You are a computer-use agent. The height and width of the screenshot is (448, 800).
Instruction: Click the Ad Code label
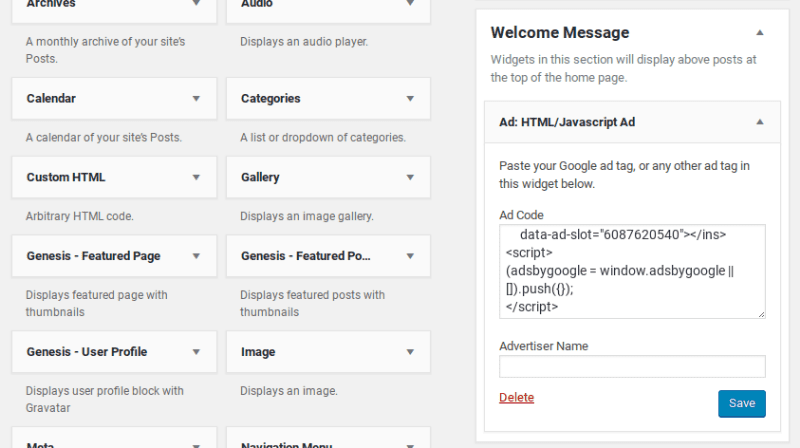coord(521,215)
